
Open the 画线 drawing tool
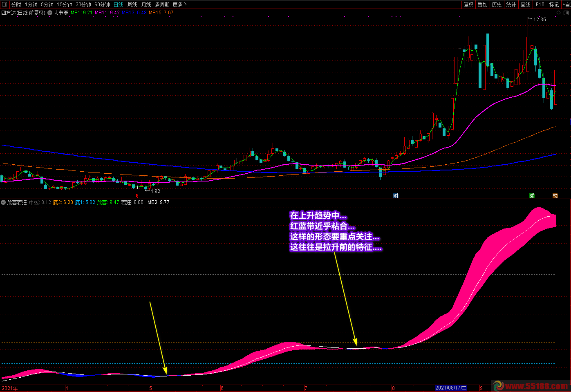point(525,4)
